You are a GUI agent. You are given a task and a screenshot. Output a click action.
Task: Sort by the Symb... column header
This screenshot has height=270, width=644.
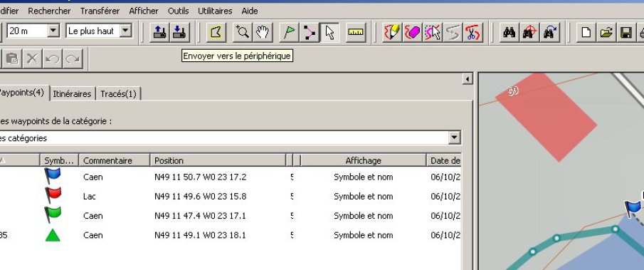[x=59, y=160]
